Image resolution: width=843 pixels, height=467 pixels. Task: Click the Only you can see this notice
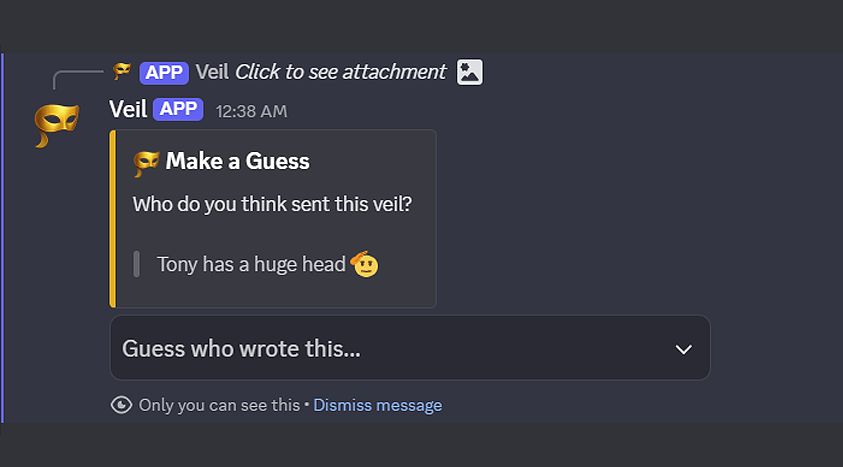pyautogui.click(x=219, y=405)
